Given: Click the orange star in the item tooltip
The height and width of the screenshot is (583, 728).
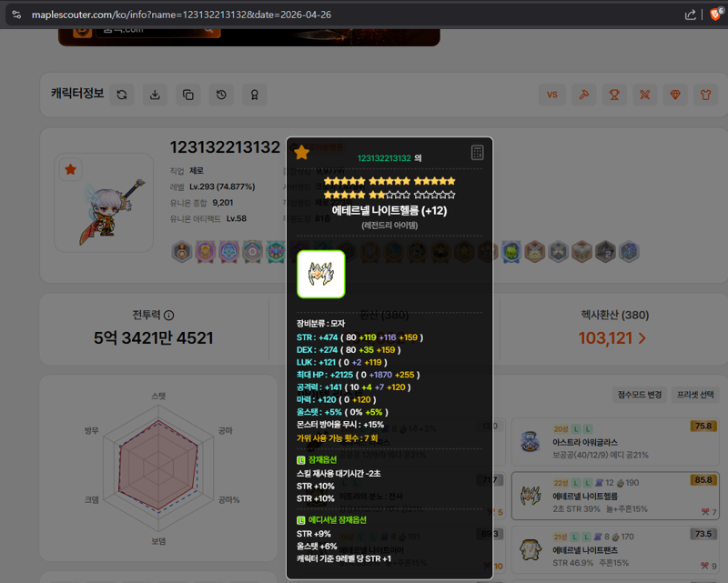Looking at the screenshot, I should tap(302, 152).
